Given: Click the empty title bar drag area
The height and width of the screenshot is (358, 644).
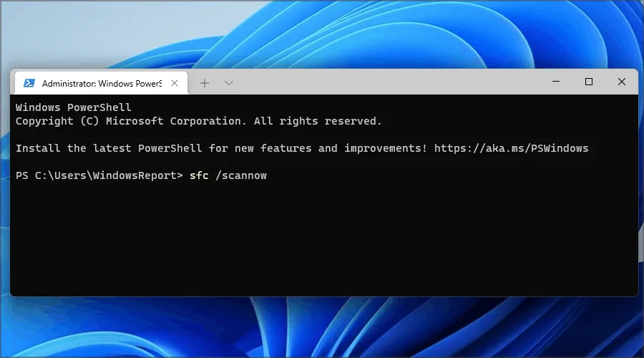Looking at the screenshot, I should click(386, 82).
